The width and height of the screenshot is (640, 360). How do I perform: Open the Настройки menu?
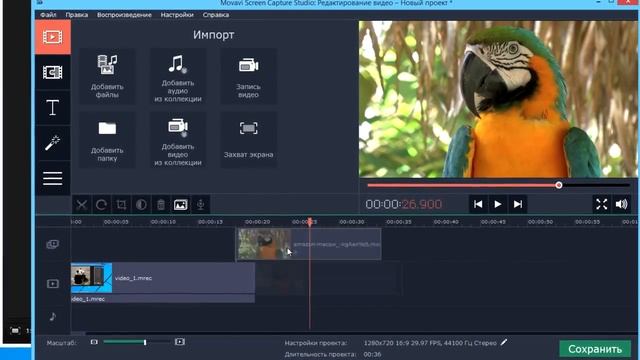pyautogui.click(x=177, y=15)
